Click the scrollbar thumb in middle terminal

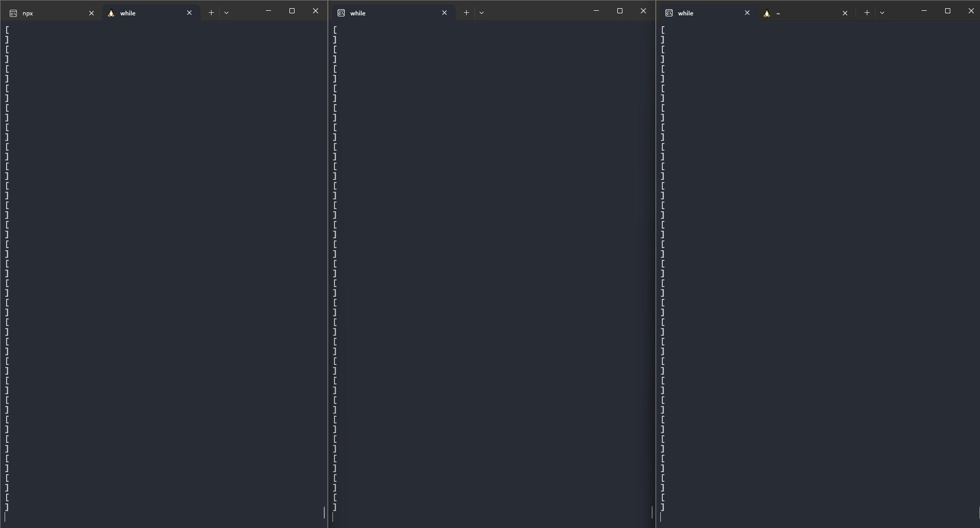[652, 512]
